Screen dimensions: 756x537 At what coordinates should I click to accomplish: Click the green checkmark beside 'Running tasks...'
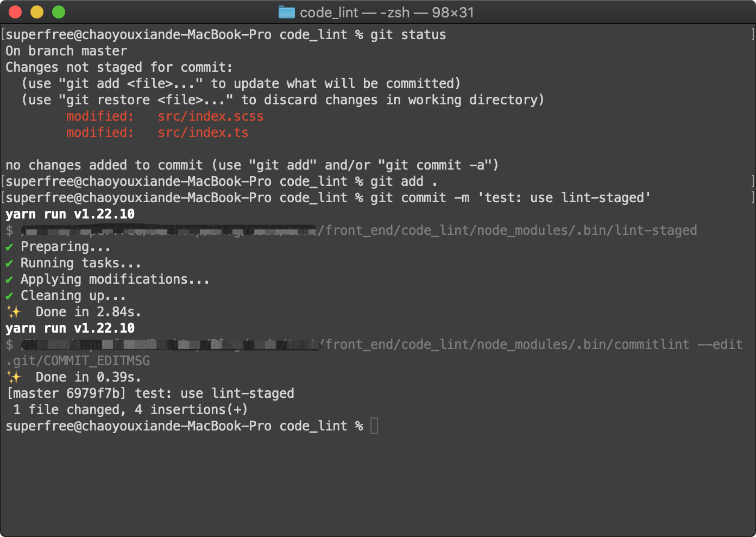tap(9, 264)
